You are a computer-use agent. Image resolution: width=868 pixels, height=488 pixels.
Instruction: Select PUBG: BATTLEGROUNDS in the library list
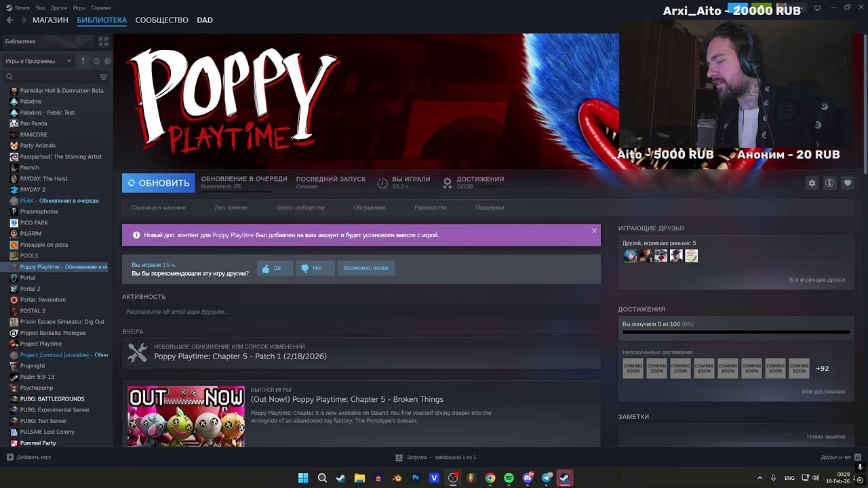pyautogui.click(x=52, y=399)
